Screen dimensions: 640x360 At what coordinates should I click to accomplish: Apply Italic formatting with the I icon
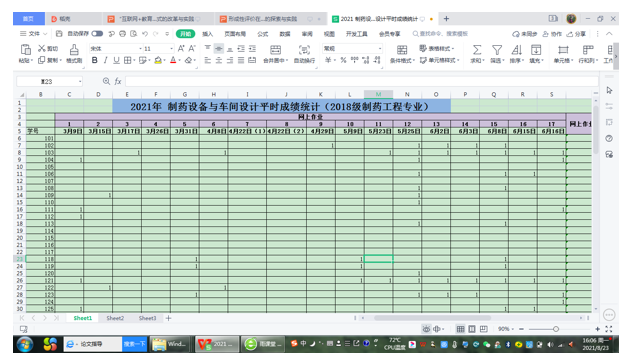tap(105, 60)
